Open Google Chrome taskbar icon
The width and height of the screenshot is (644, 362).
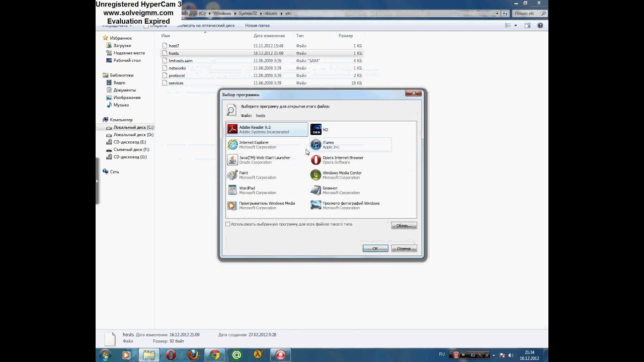(x=215, y=355)
